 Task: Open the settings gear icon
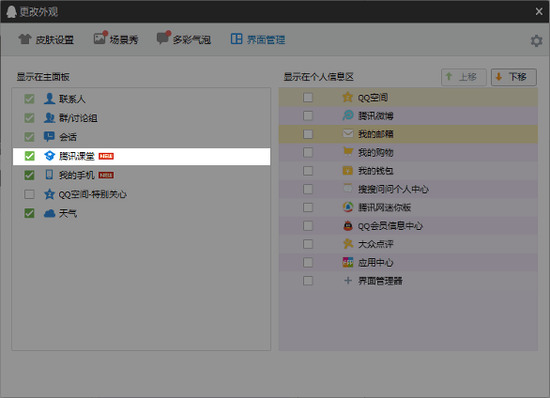click(536, 41)
